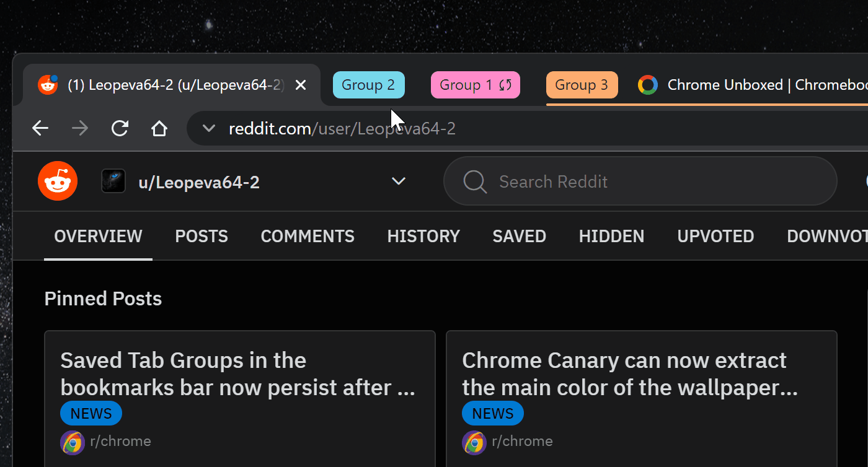
Task: Click the home button in the toolbar
Action: (x=159, y=128)
